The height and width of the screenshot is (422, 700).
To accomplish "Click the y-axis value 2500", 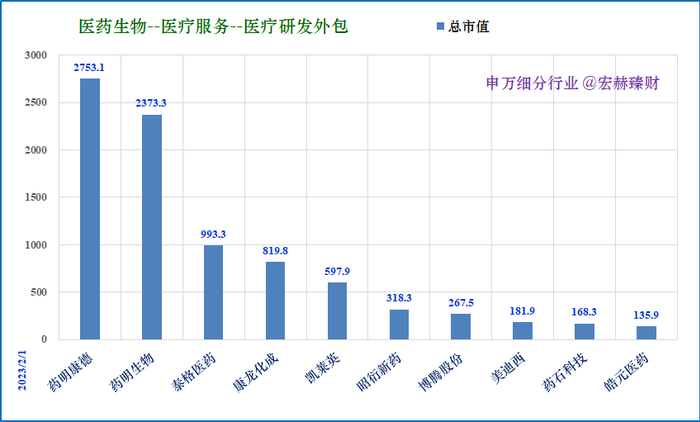I will [x=36, y=103].
